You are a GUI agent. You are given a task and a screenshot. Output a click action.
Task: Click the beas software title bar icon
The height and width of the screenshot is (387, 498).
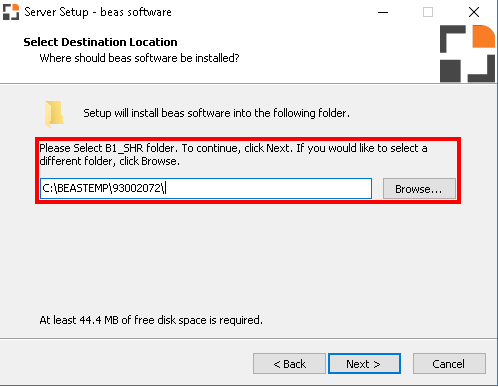point(11,12)
